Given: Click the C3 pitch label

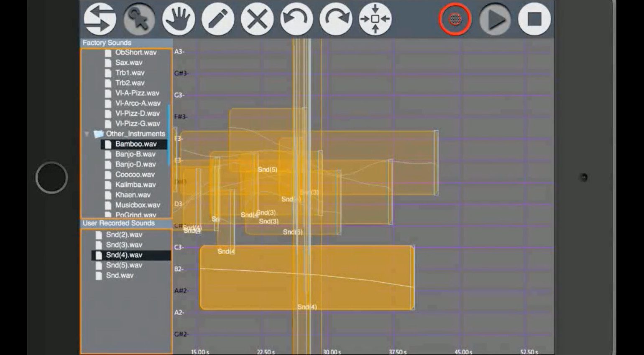Looking at the screenshot, I should 179,247.
